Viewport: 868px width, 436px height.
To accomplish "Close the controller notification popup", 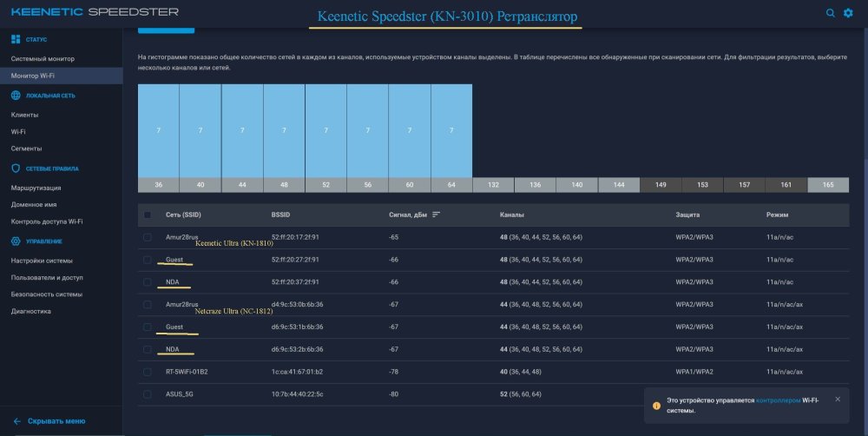I will point(838,399).
